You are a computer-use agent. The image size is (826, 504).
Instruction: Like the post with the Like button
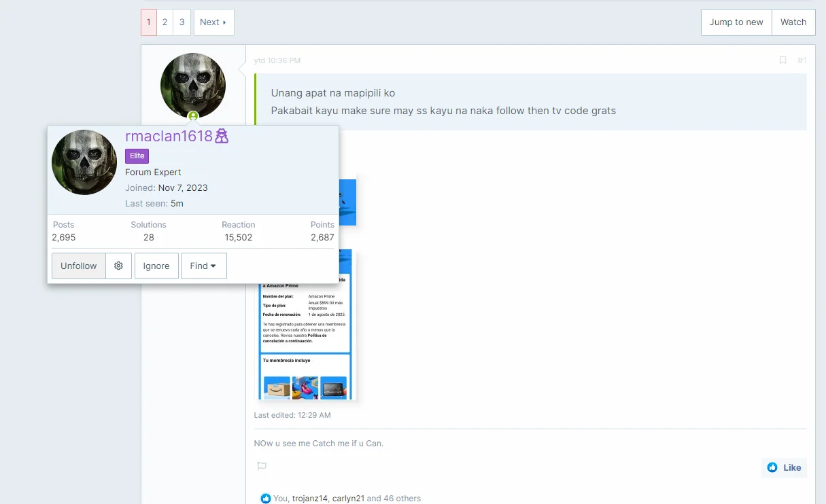point(784,467)
